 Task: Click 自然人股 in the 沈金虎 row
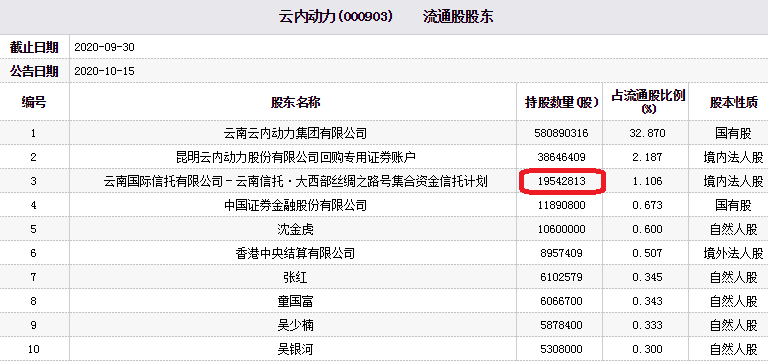click(733, 229)
